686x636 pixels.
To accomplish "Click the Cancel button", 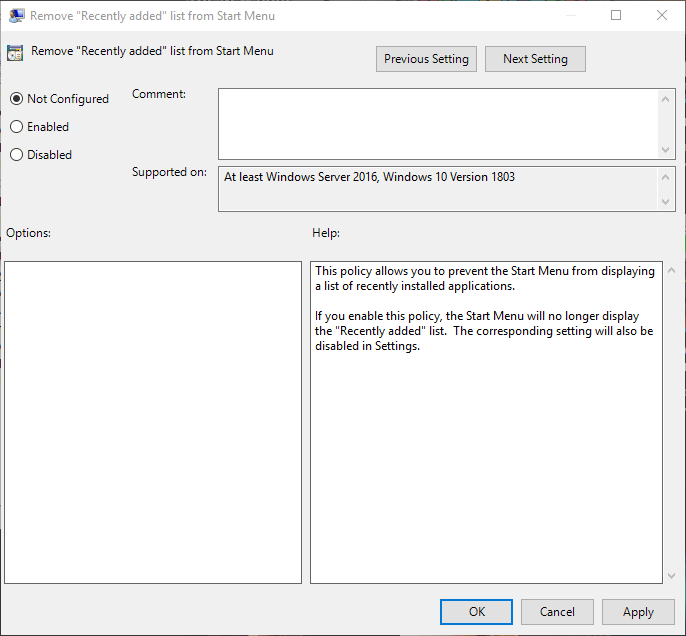I will 557,612.
